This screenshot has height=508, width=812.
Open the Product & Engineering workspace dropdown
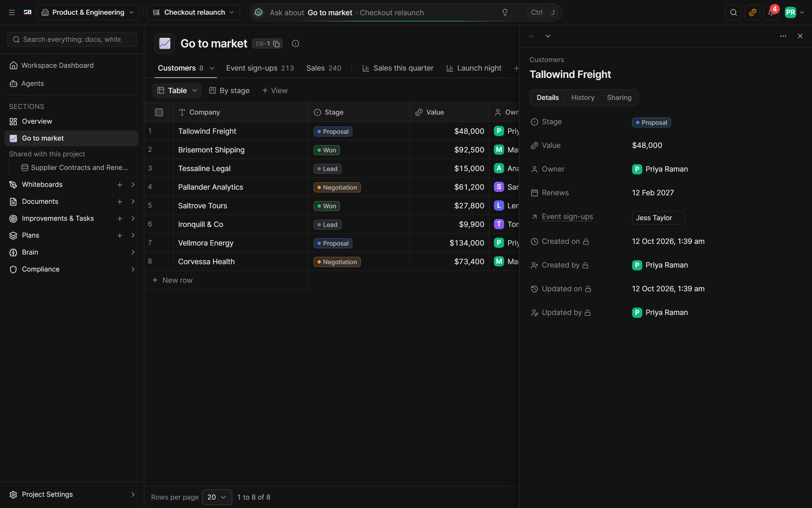pyautogui.click(x=88, y=12)
